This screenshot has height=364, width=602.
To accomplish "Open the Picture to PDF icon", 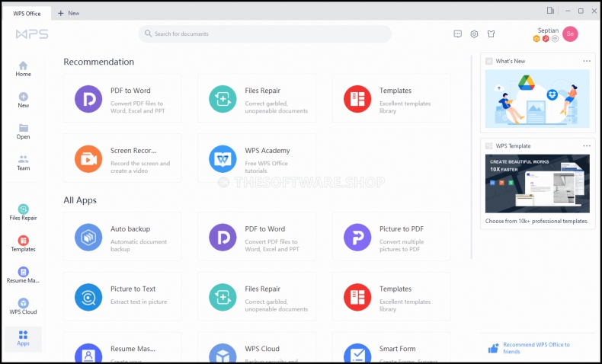I will pos(357,237).
